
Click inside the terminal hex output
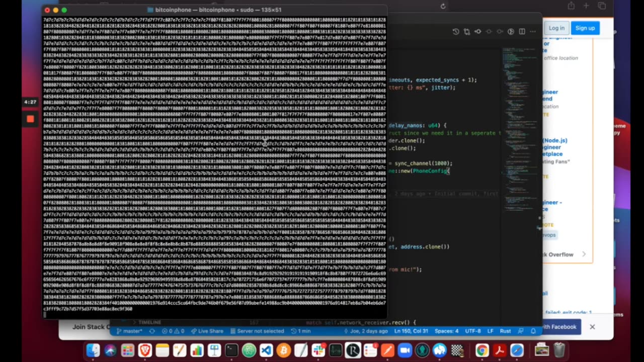coord(215,164)
